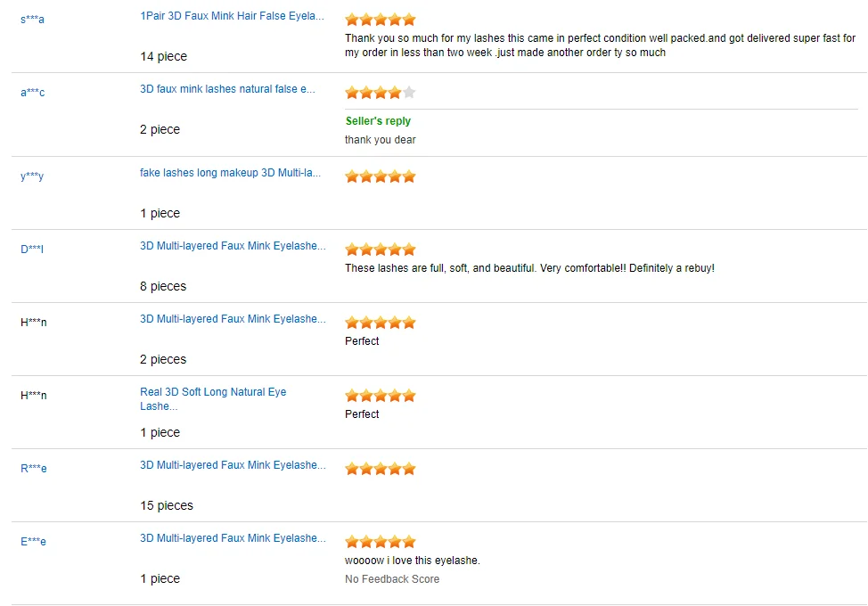Screen dimensions: 868x606
Task: Click the star rating in y***y's review
Action: (x=381, y=176)
